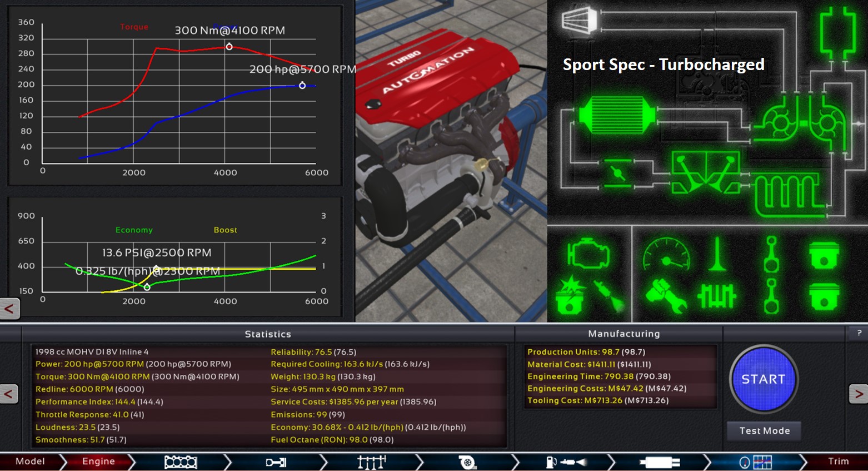Click the 0.325 lb/(hph) economy marker
Image resolution: width=868 pixels, height=471 pixels.
click(147, 287)
